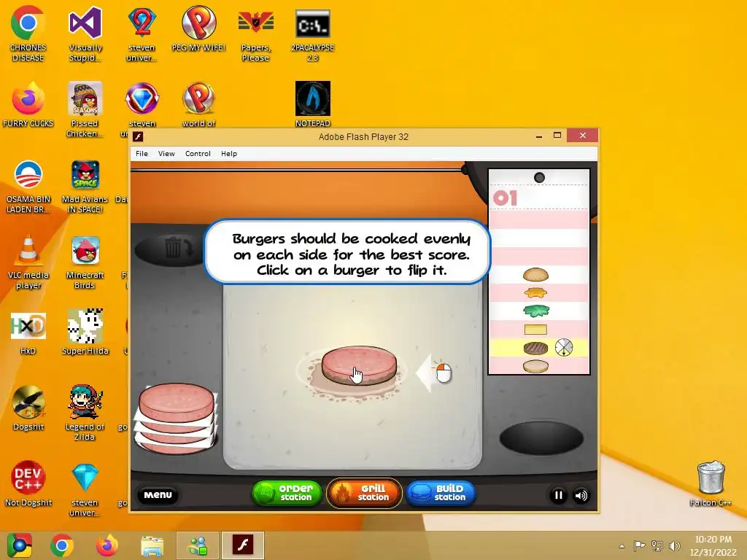Select the HxD desktop icon
The width and height of the screenshot is (747, 560).
(28, 332)
